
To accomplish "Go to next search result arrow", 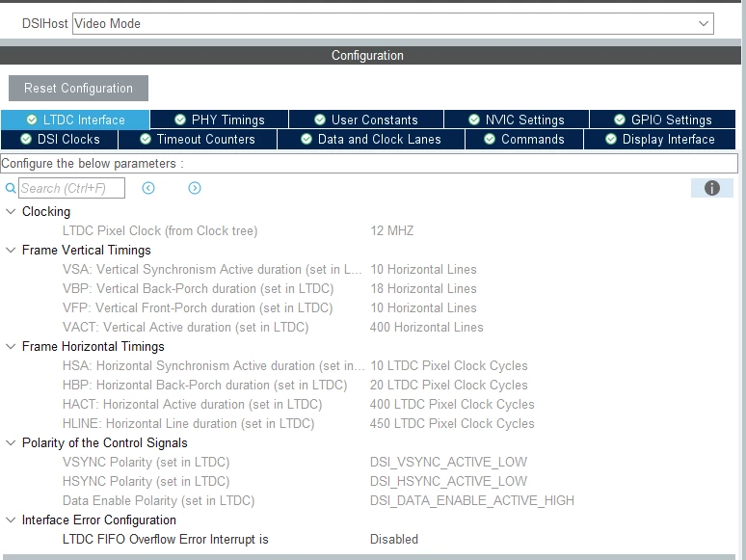I will click(x=195, y=188).
